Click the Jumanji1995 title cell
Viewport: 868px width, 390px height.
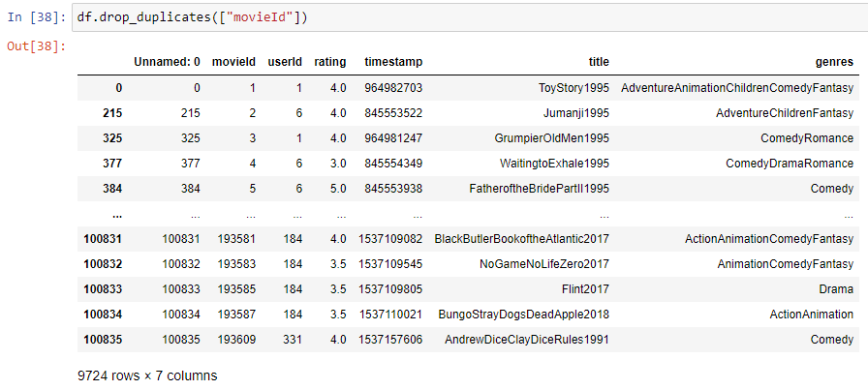coord(577,113)
